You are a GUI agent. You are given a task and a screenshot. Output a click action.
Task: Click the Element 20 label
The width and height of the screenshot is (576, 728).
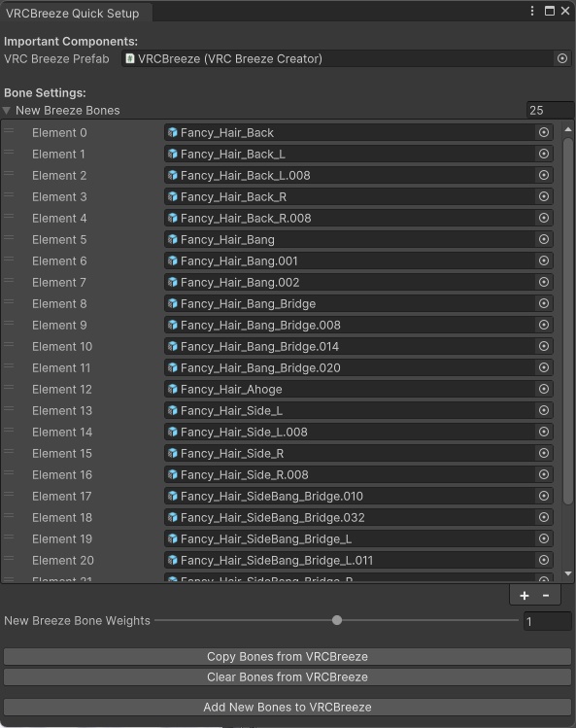click(63, 560)
